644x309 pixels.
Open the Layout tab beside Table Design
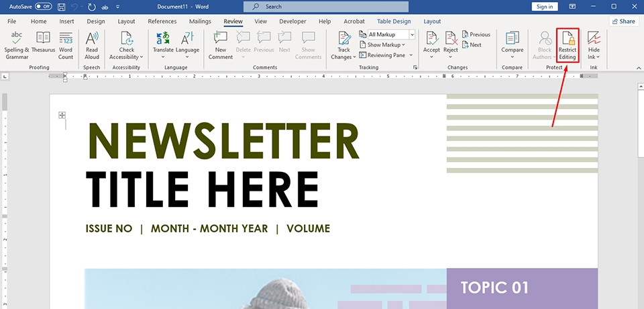pos(432,21)
